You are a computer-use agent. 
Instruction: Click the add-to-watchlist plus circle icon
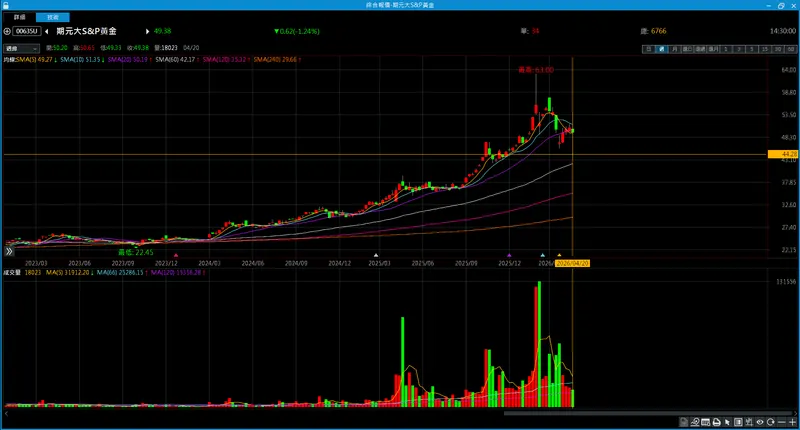point(7,31)
